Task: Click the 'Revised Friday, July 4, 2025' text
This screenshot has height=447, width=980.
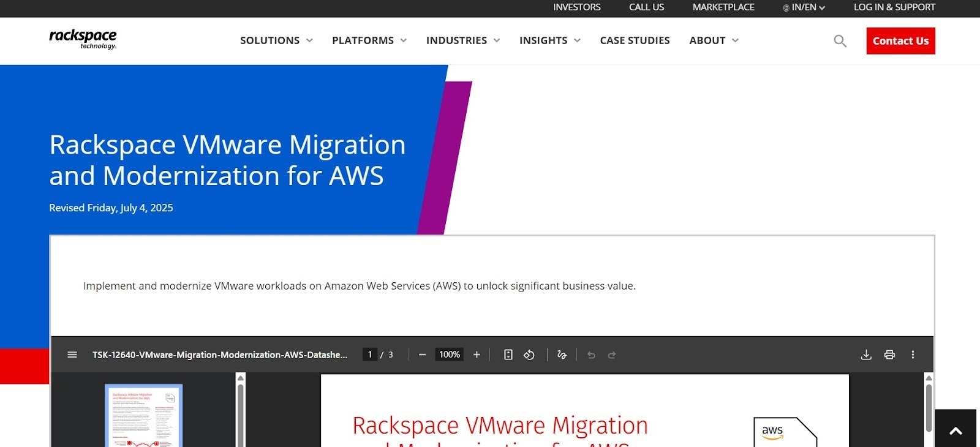Action: tap(111, 208)
